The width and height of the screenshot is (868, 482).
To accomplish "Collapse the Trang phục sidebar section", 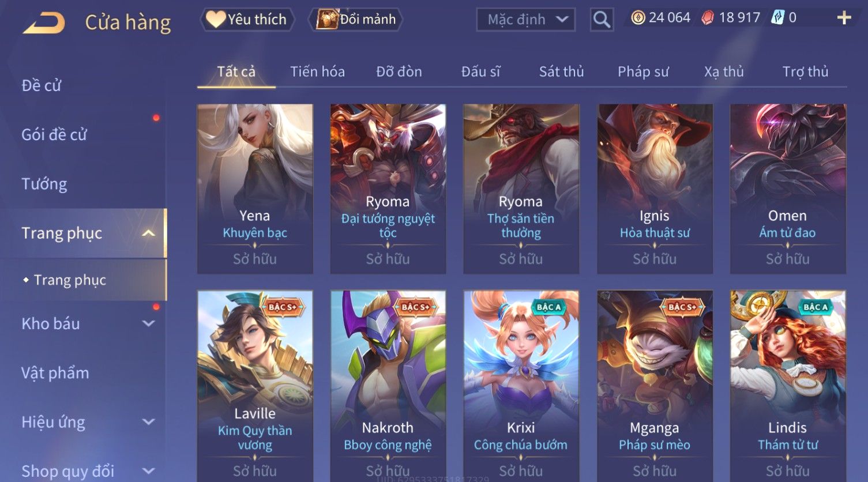I will pos(148,234).
